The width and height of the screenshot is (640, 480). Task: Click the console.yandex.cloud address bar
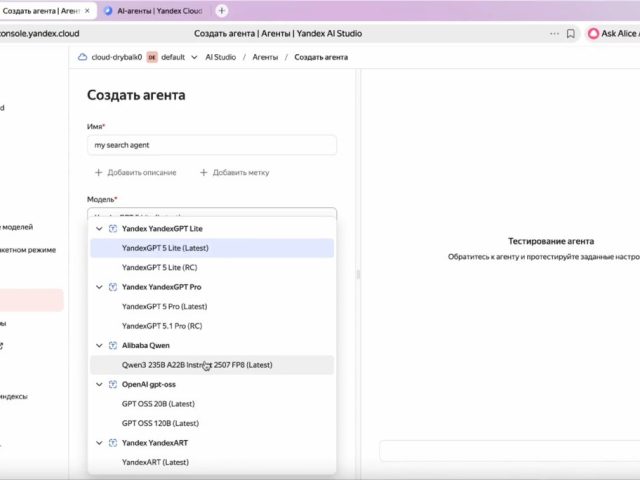(40, 33)
